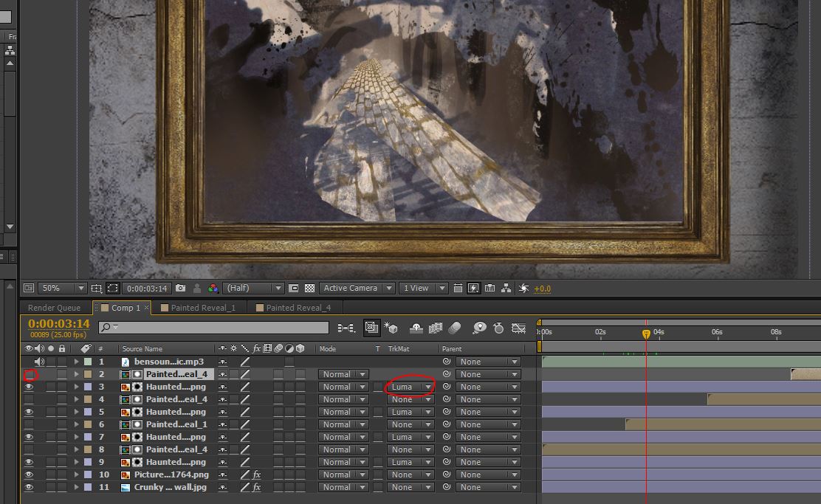Click the Reset Exposure aperture icon
821x504 pixels.
point(523,289)
